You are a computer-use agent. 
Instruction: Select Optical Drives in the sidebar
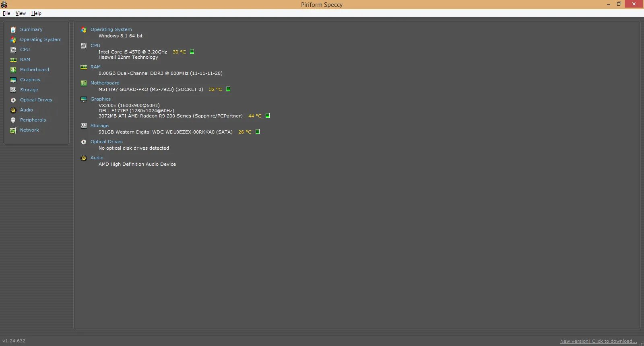pos(36,100)
